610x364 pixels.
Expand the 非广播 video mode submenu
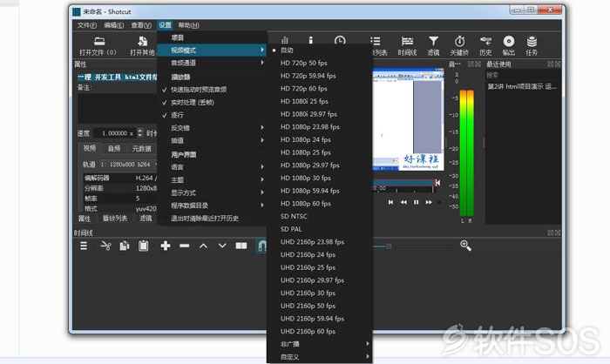[319, 344]
